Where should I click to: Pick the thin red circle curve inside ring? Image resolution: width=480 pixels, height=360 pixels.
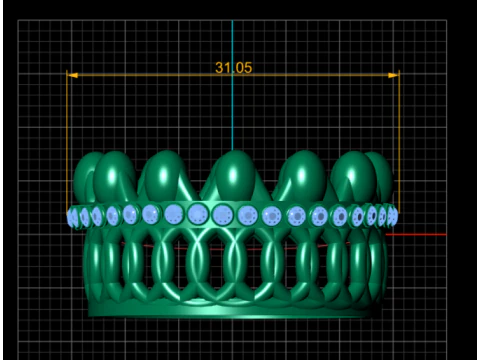point(233,248)
